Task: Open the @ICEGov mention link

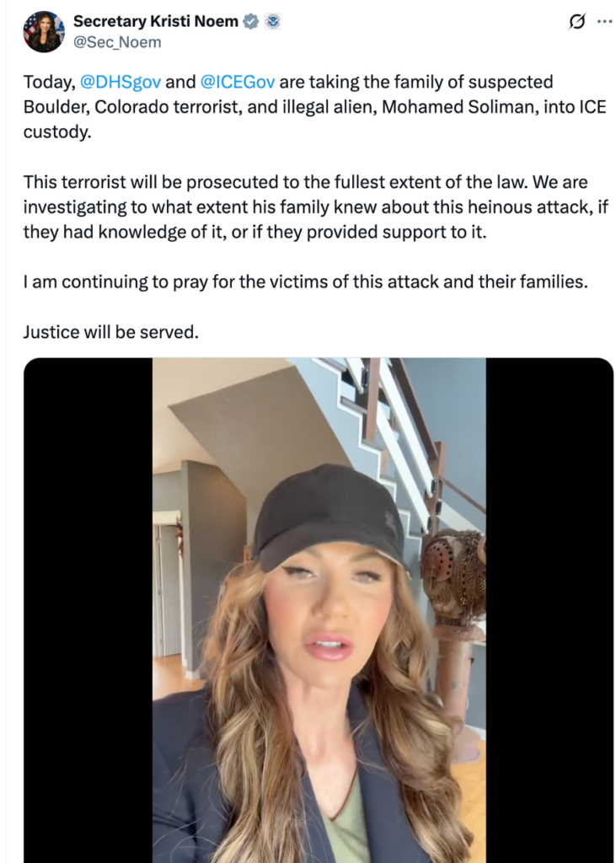Action: (238, 82)
